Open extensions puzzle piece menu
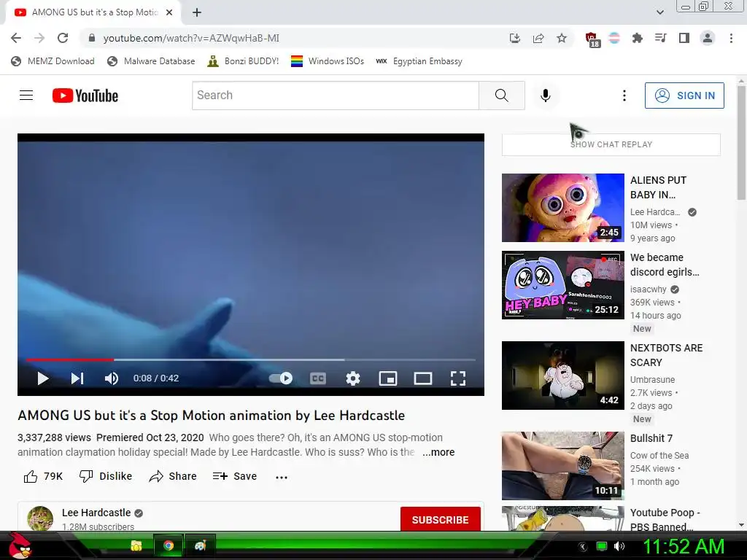The width and height of the screenshot is (747, 560). pos(638,38)
